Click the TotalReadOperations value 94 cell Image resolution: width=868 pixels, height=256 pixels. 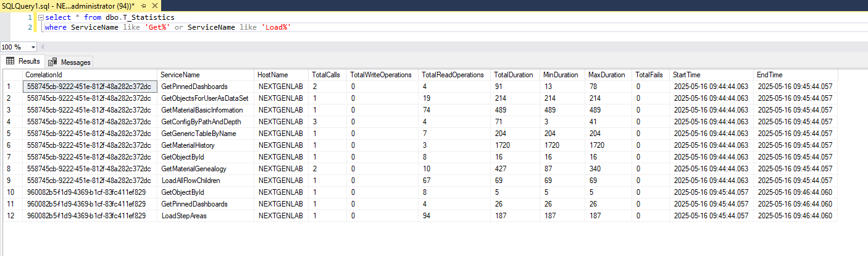(x=426, y=216)
